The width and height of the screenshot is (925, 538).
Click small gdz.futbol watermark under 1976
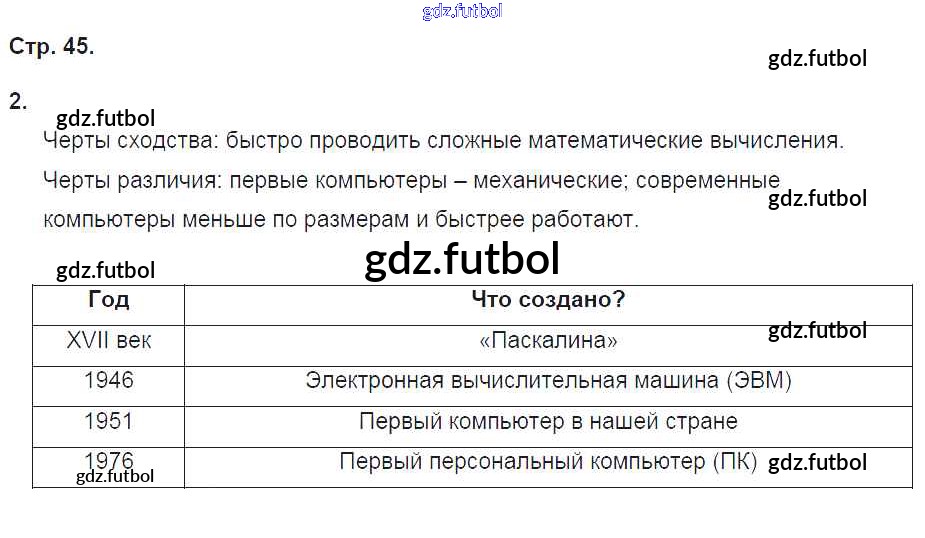[x=115, y=476]
